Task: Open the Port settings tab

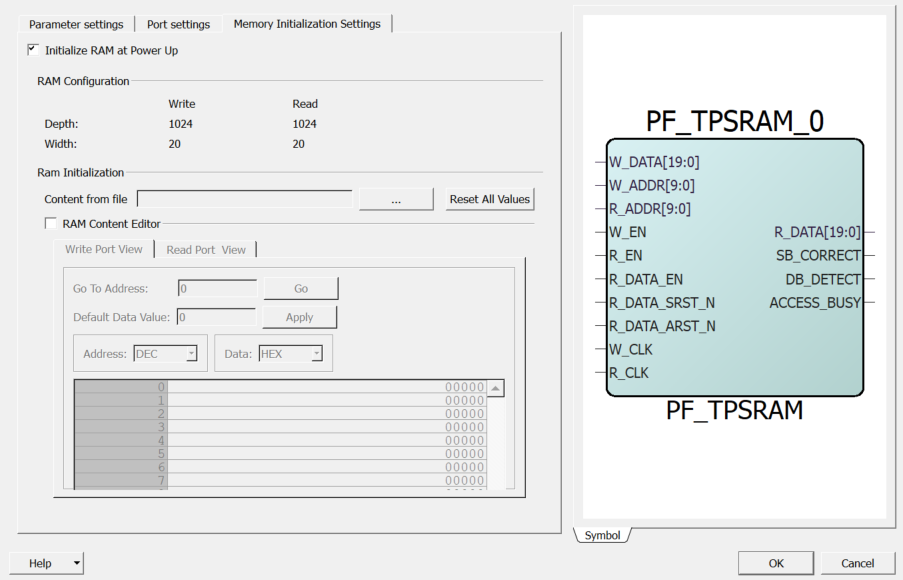Action: [178, 24]
